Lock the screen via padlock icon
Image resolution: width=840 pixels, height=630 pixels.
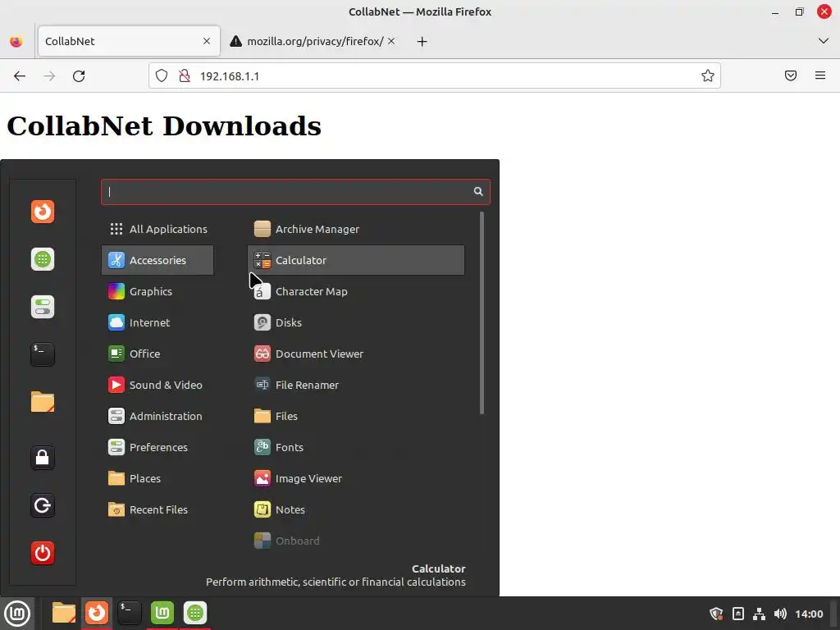[43, 458]
